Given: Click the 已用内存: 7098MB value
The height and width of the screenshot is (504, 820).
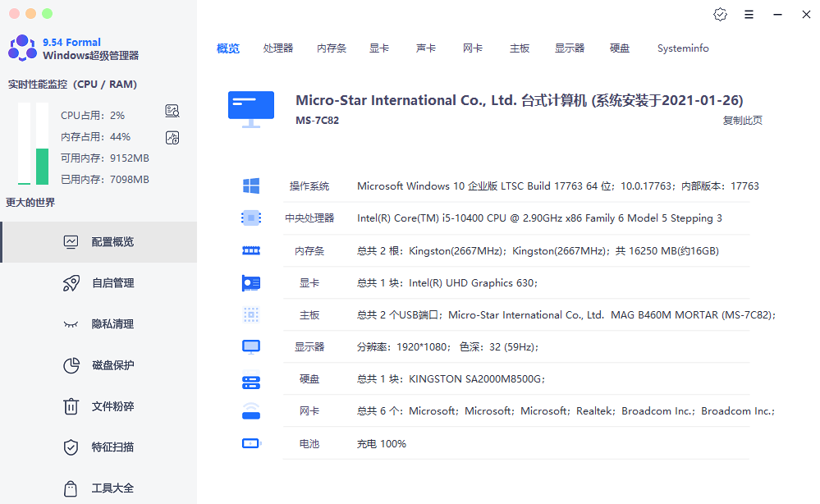Looking at the screenshot, I should tap(104, 179).
